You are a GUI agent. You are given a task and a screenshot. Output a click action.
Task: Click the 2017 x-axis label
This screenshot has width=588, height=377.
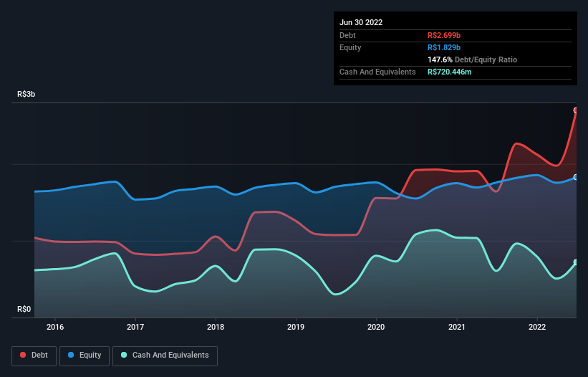pos(135,327)
